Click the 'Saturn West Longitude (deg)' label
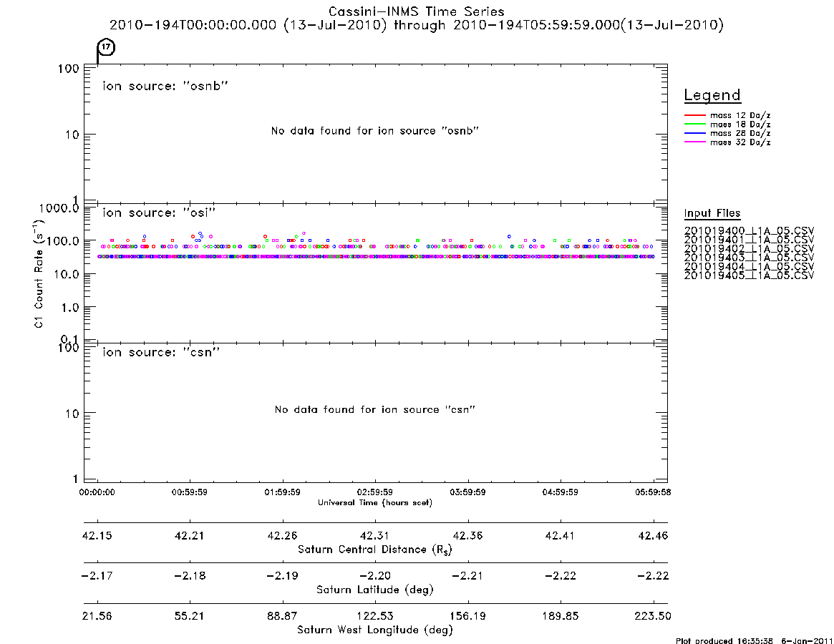 (x=375, y=630)
